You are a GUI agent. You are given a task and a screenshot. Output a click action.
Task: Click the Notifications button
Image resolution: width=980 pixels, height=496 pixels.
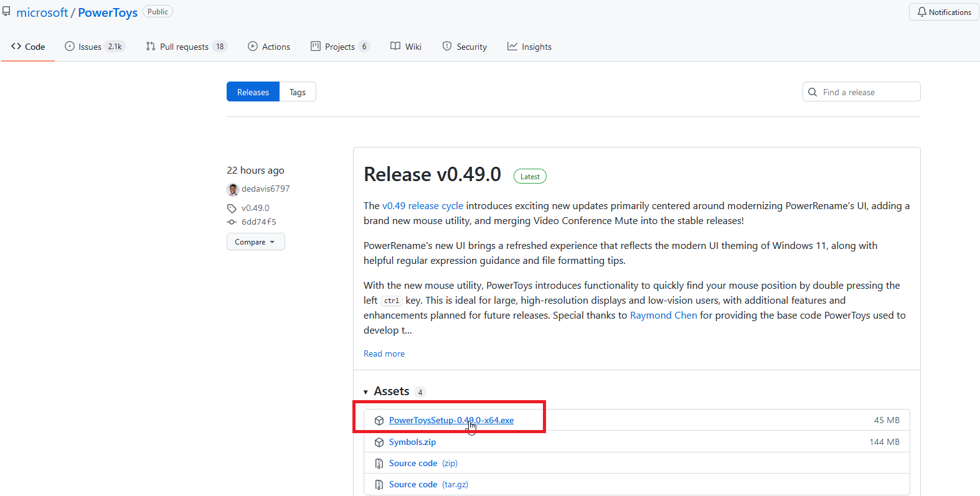click(944, 12)
